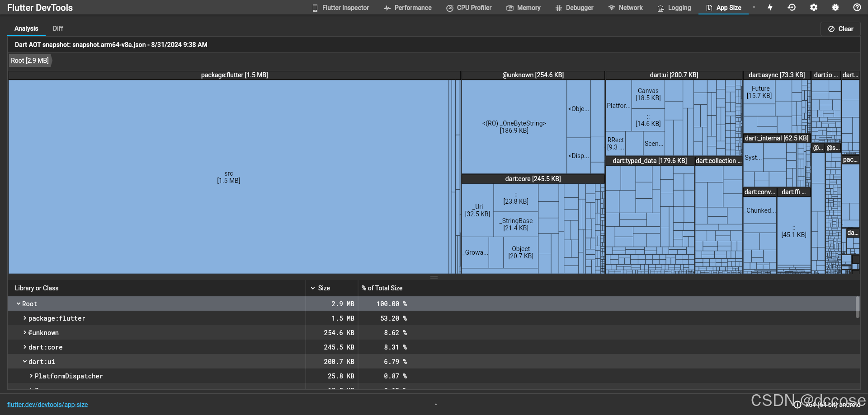Collapse the dart:ui row
The width and height of the screenshot is (868, 415).
coord(25,362)
